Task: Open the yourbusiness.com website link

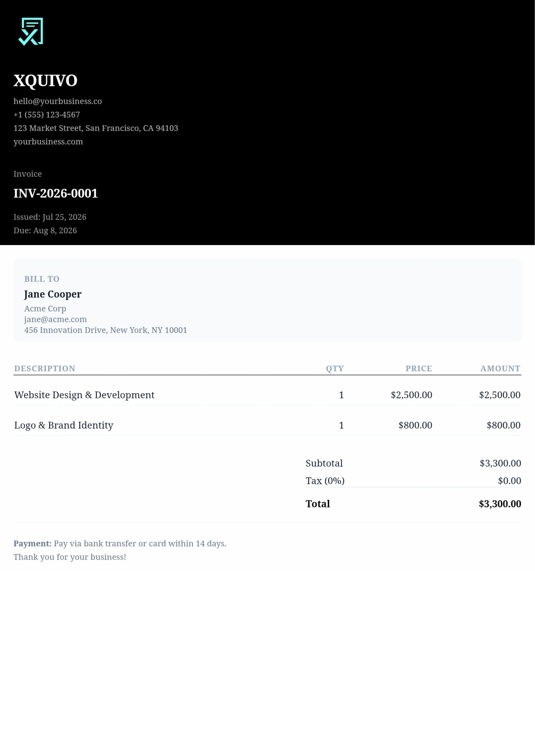Action: click(48, 142)
